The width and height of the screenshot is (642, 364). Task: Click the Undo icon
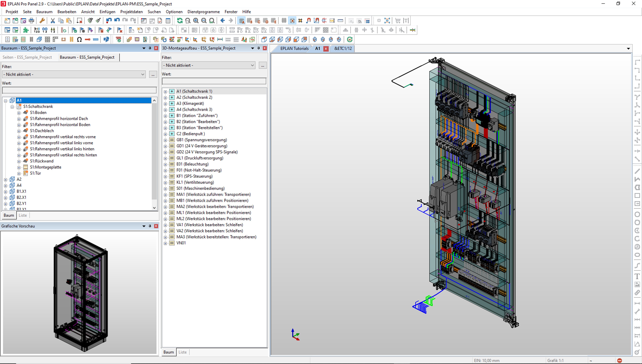click(109, 20)
